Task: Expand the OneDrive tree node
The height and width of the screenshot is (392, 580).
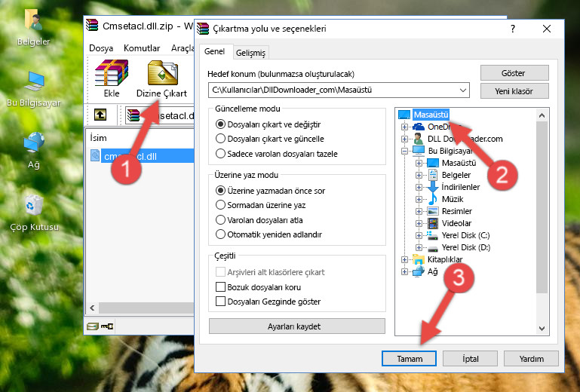Action: [x=404, y=127]
